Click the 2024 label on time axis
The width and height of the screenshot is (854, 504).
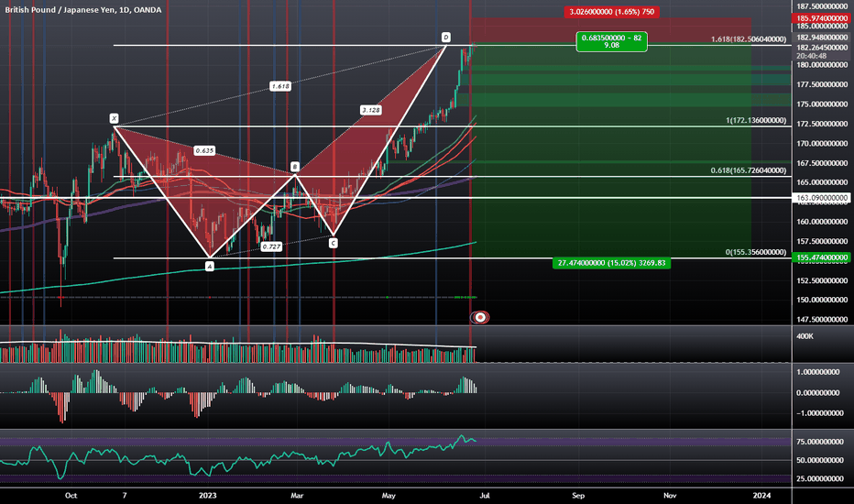pyautogui.click(x=761, y=495)
